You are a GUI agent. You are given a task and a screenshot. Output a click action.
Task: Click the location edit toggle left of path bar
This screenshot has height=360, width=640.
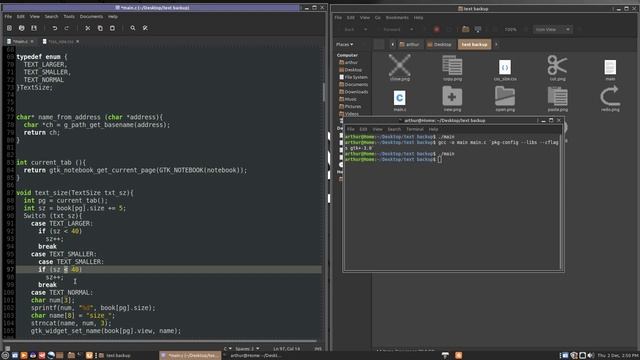379,44
